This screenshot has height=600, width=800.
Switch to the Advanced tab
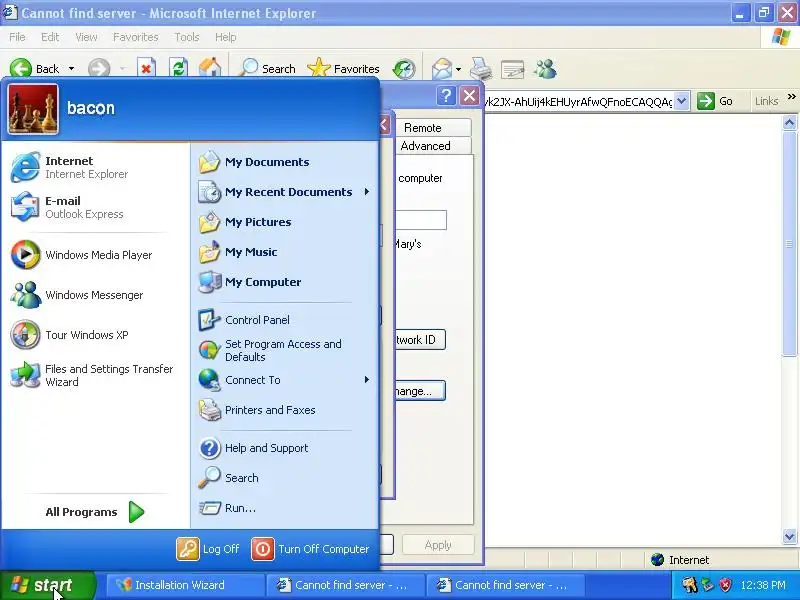point(433,146)
